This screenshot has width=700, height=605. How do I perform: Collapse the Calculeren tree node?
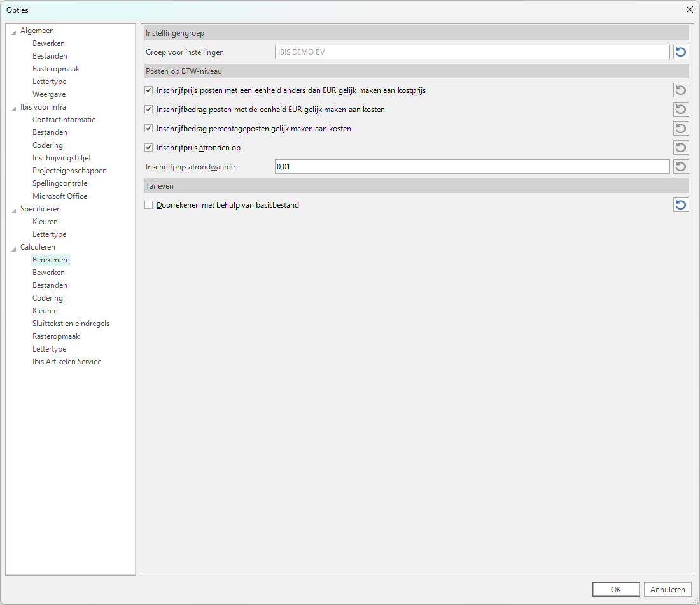[x=13, y=248]
